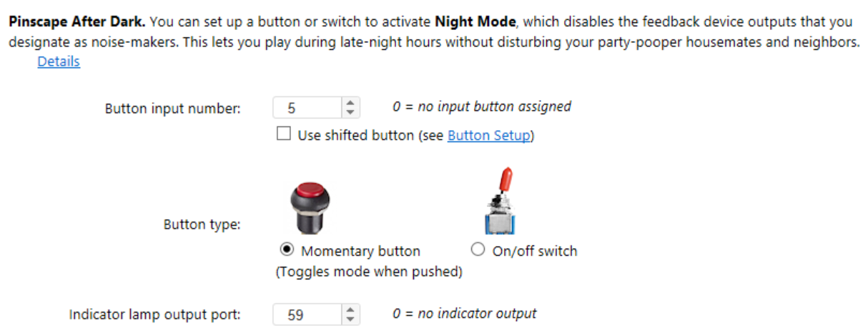The width and height of the screenshot is (868, 336).
Task: Follow the Button Setup link
Action: coord(489,135)
